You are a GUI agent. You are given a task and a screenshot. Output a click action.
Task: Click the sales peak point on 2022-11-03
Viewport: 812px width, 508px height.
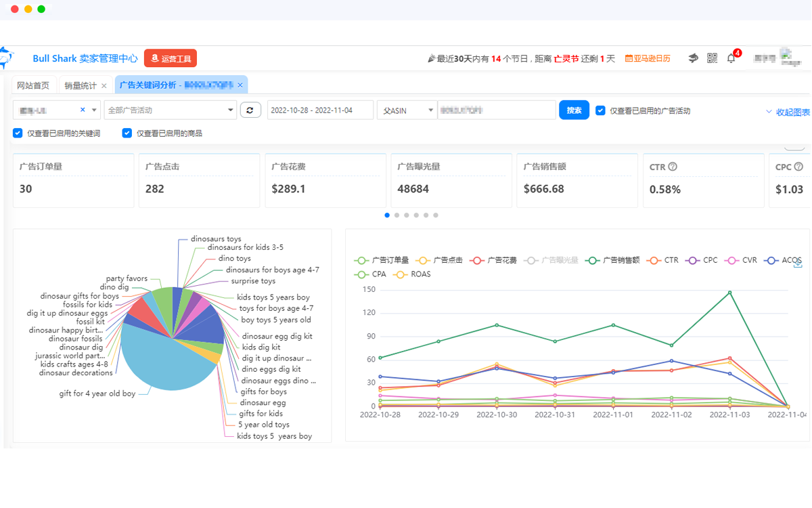[729, 293]
